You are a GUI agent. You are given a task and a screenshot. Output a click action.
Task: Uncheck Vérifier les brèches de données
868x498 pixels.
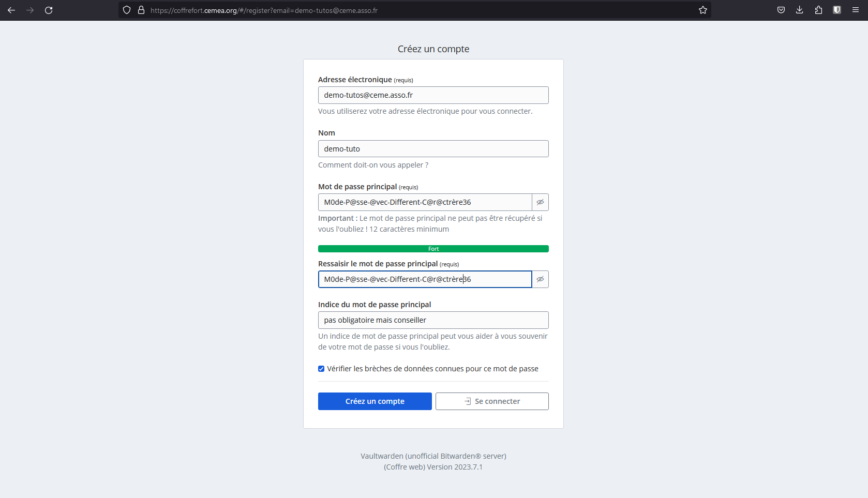pyautogui.click(x=321, y=369)
